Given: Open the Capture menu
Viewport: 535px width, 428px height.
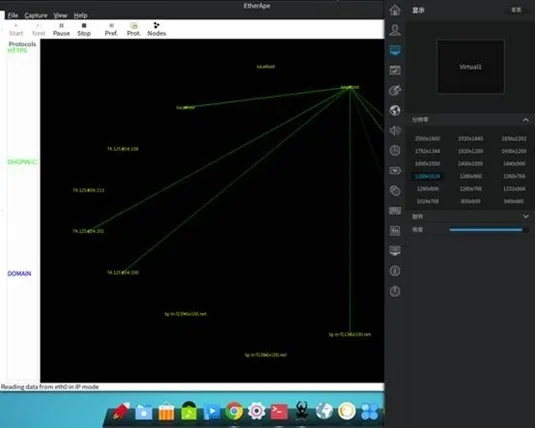Looking at the screenshot, I should pos(36,15).
